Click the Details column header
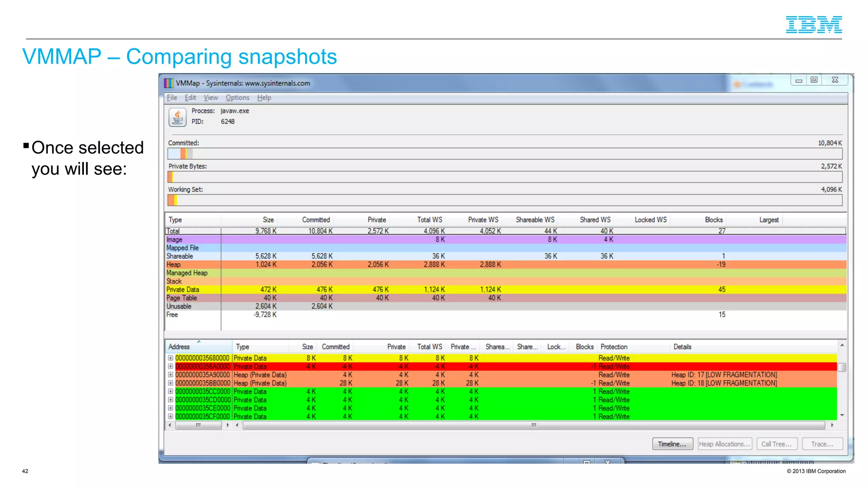 coord(754,347)
